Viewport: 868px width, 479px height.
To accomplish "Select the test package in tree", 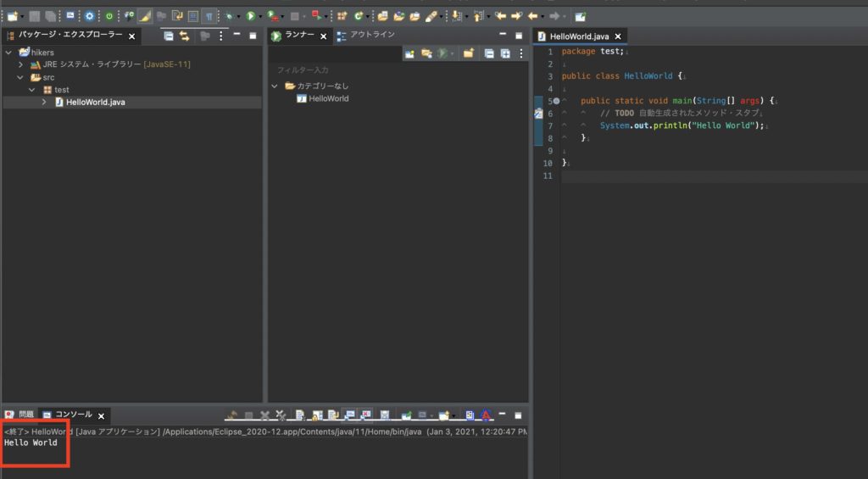I will click(56, 90).
